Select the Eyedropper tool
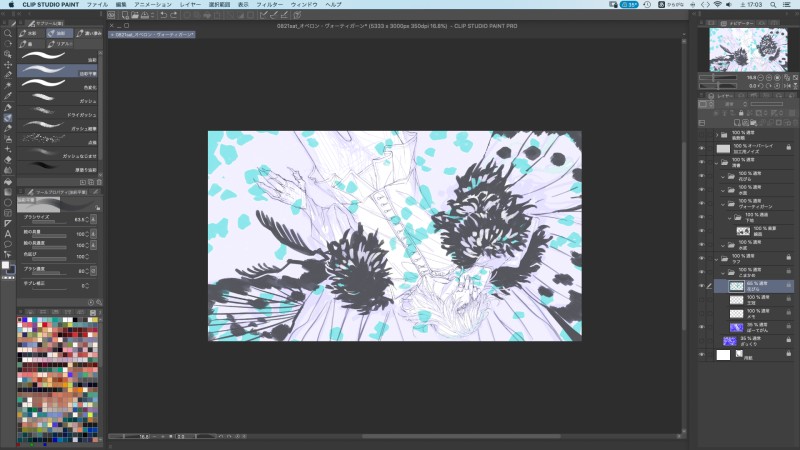800x450 pixels. pos(8,96)
